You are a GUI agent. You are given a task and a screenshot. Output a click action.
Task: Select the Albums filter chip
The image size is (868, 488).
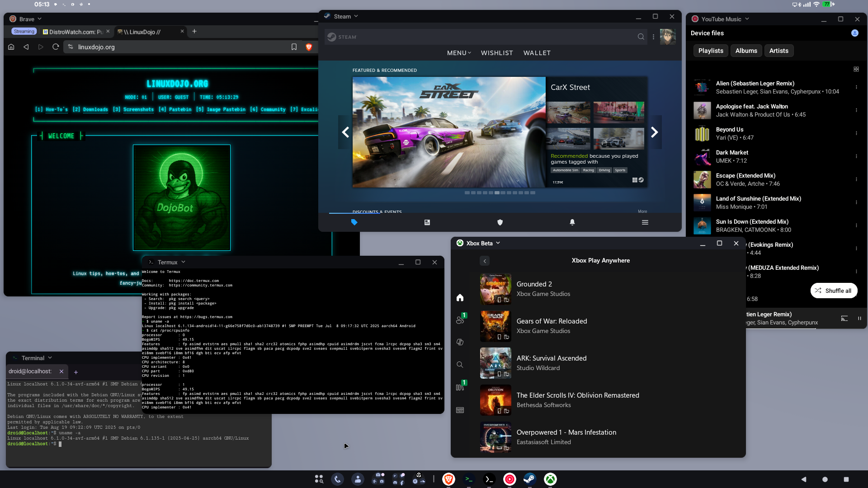click(745, 51)
